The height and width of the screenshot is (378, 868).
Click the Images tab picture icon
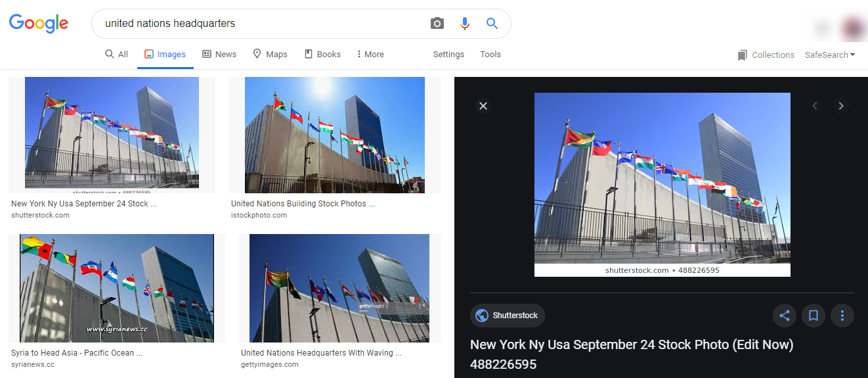[x=149, y=55]
